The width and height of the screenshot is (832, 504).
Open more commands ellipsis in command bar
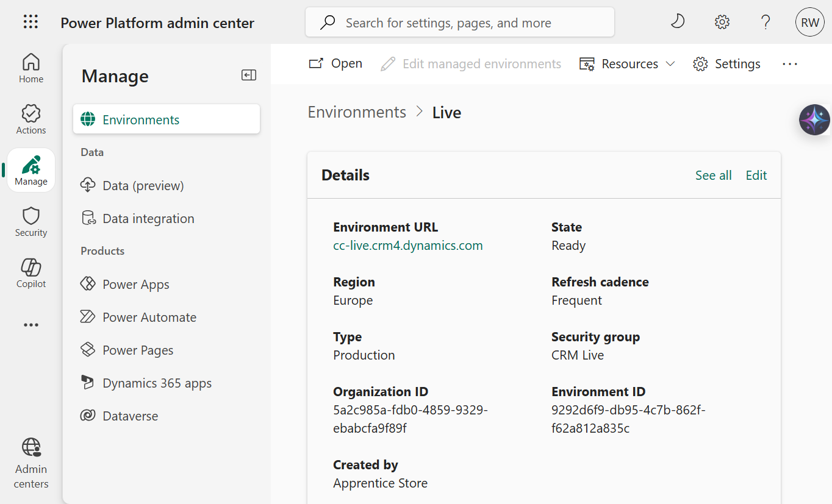[790, 63]
